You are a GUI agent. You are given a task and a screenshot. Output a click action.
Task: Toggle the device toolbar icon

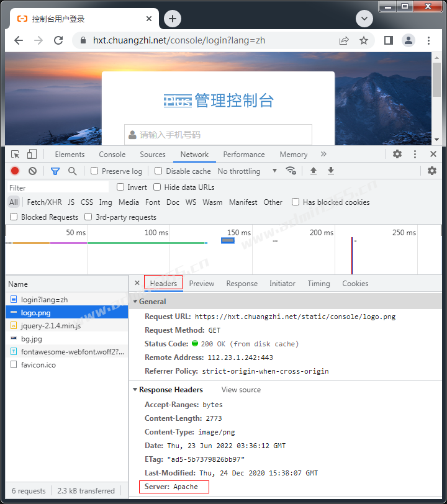coord(32,155)
